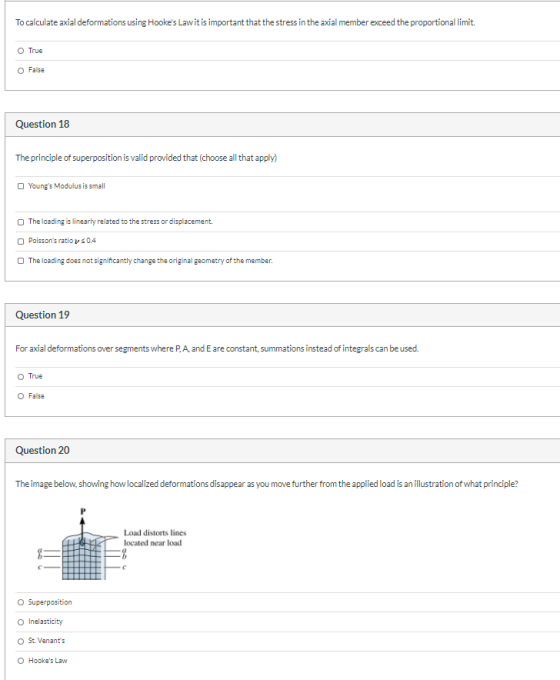560x680 pixels.
Task: Check 'loading does not significantly change geometry' option
Action: click(20, 261)
